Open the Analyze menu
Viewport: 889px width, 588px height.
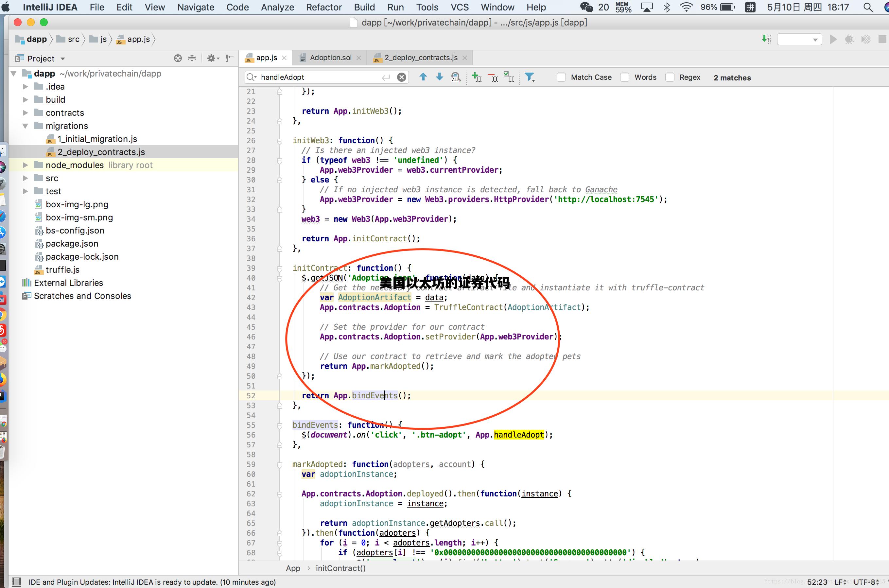(277, 7)
